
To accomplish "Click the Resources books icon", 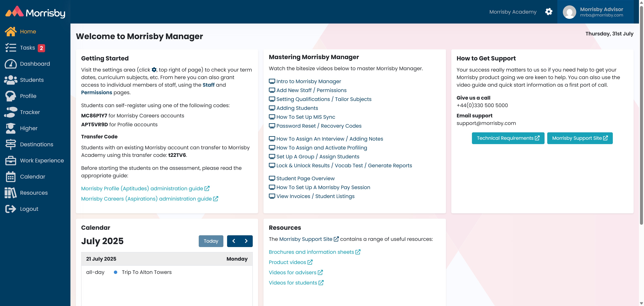I will pyautogui.click(x=11, y=193).
